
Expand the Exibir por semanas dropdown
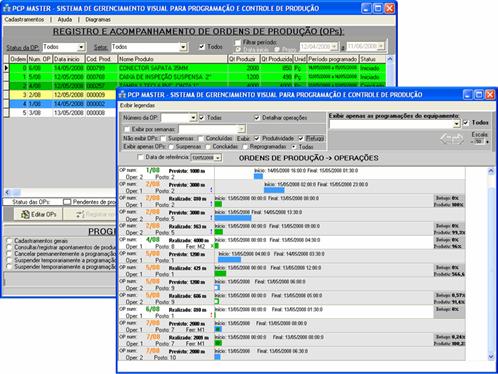click(x=241, y=129)
